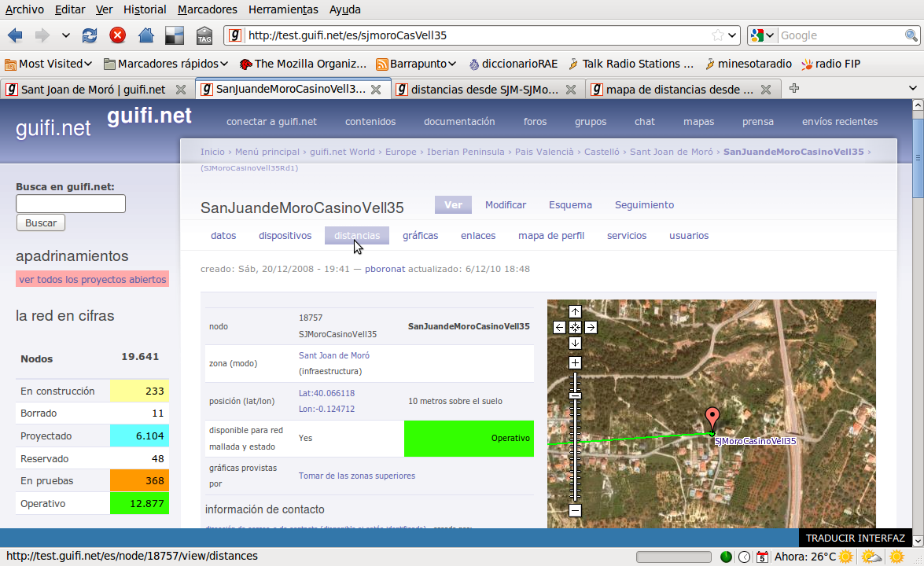The image size is (924, 566).
Task: Zoom out the map with minus button
Action: 575,510
